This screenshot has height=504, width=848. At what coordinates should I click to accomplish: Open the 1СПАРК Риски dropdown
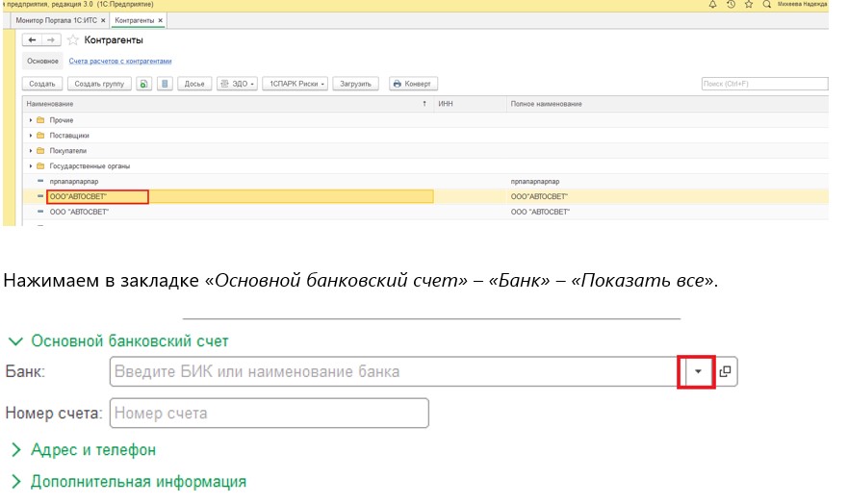click(298, 84)
